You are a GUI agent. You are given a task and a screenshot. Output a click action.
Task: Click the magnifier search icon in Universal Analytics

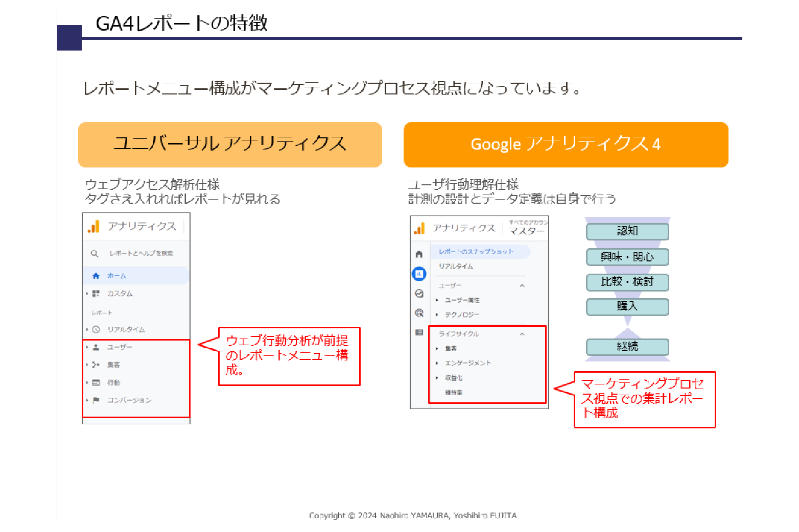pos(95,253)
